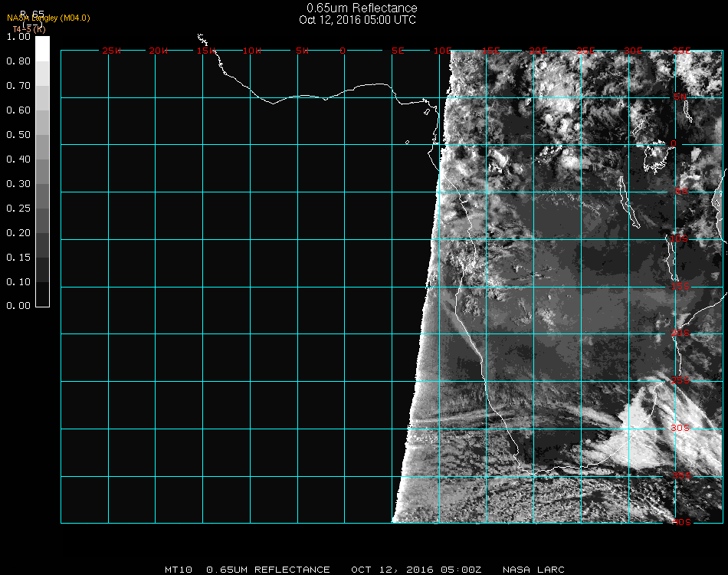728x575 pixels.
Task: Click the "MT10" text in the footer
Action: click(178, 570)
